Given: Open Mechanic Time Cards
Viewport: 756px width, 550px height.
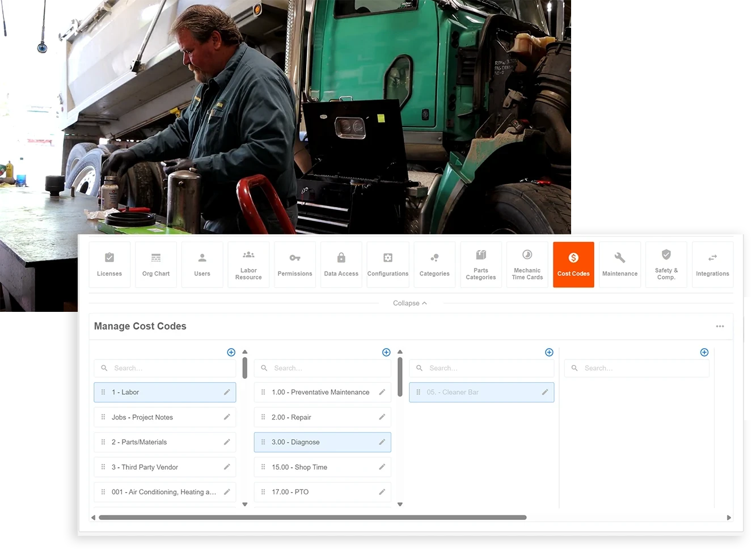Looking at the screenshot, I should pyautogui.click(x=527, y=264).
